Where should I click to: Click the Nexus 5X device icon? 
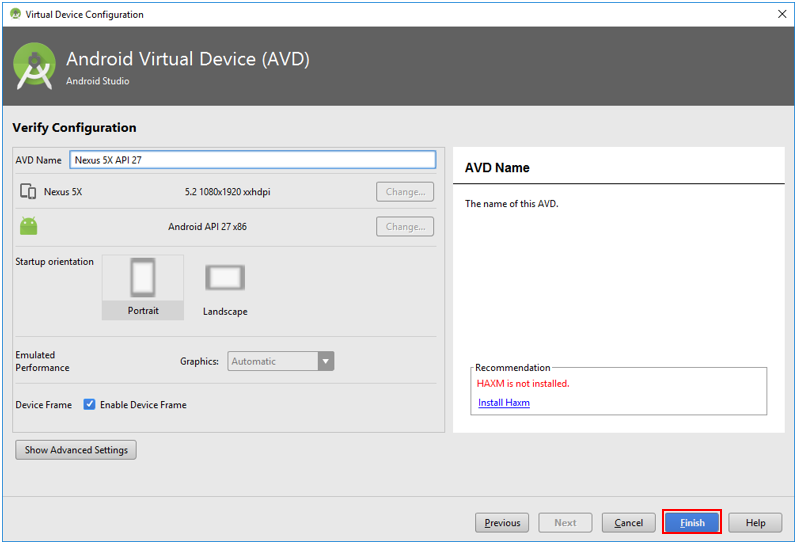[x=28, y=191]
